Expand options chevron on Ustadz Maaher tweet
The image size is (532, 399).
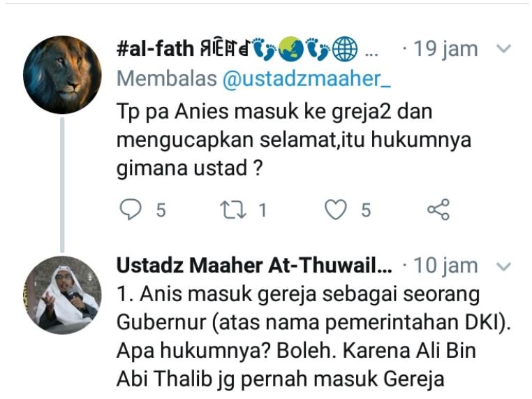tap(503, 266)
